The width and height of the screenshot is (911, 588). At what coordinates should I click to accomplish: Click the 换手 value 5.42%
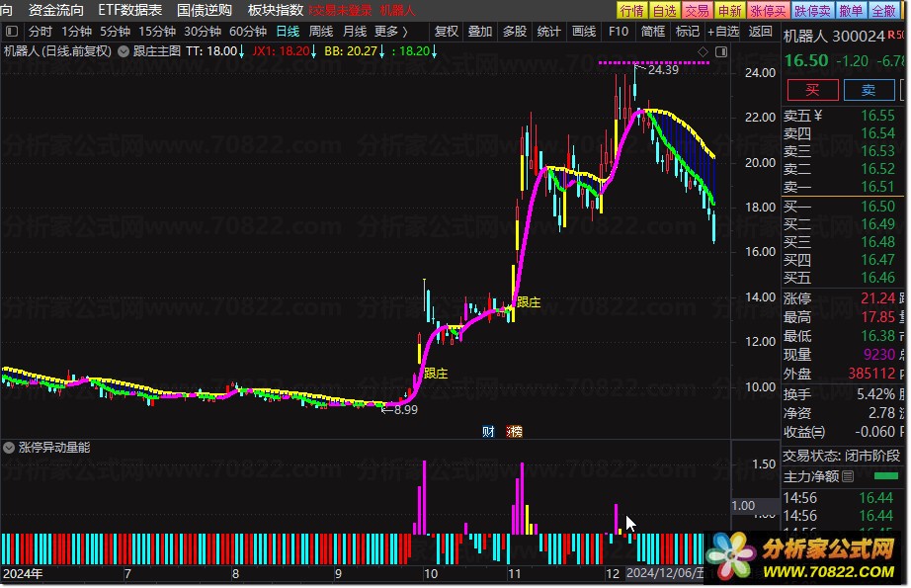[875, 394]
